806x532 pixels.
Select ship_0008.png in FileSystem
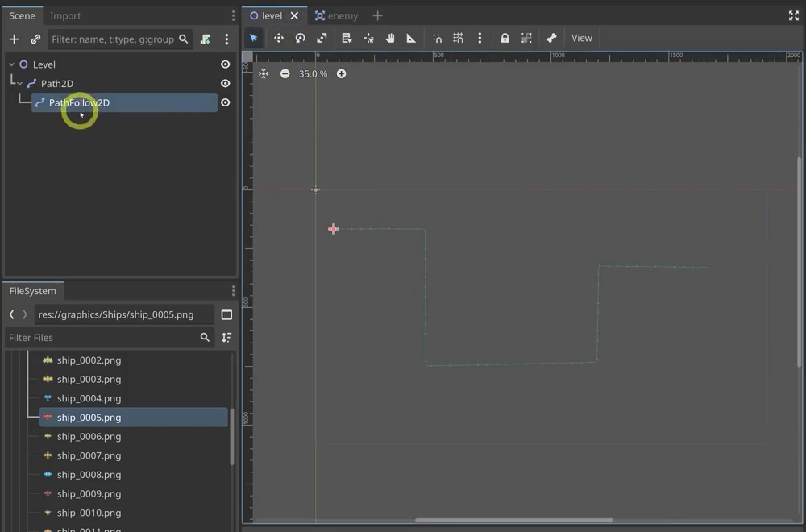pyautogui.click(x=89, y=475)
